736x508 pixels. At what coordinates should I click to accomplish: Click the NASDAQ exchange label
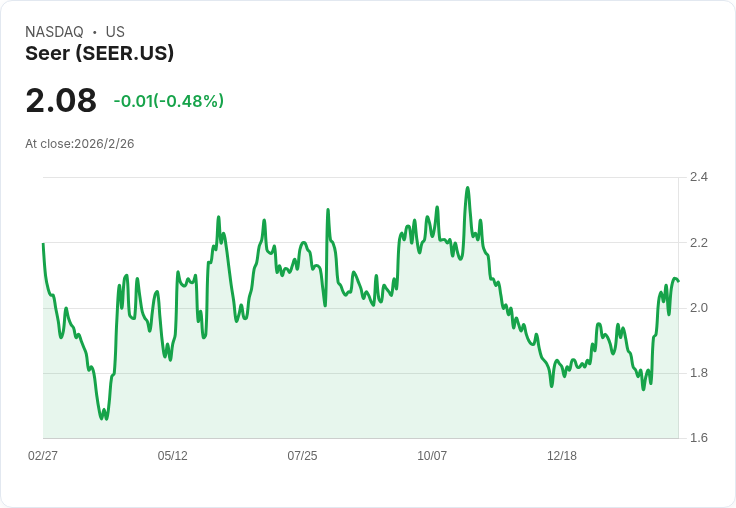coord(54,32)
